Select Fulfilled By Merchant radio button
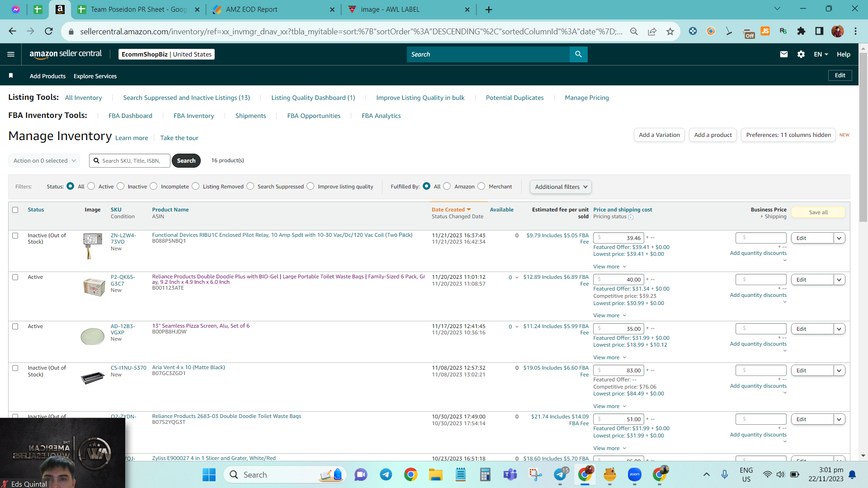Image resolution: width=868 pixels, height=488 pixels. pyautogui.click(x=481, y=186)
